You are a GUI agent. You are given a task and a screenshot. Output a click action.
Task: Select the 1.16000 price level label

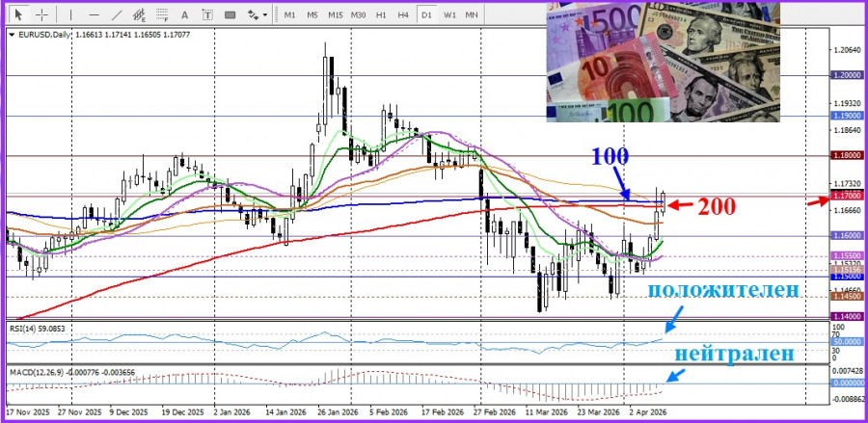coord(847,236)
